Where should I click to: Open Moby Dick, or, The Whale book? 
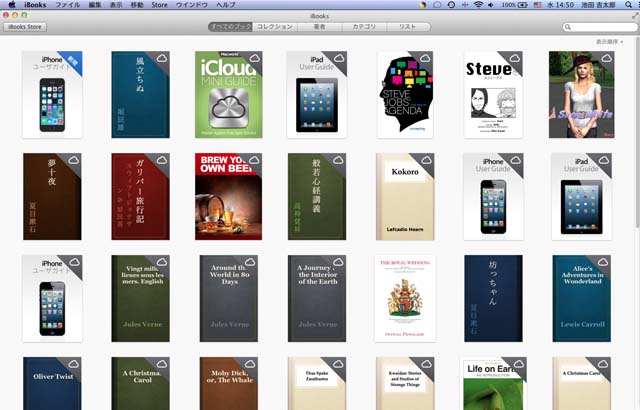(x=229, y=383)
